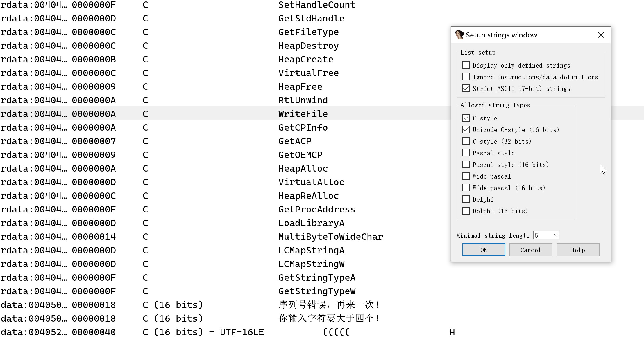
Task: Enable Display only defined strings checkbox
Action: [x=466, y=65]
